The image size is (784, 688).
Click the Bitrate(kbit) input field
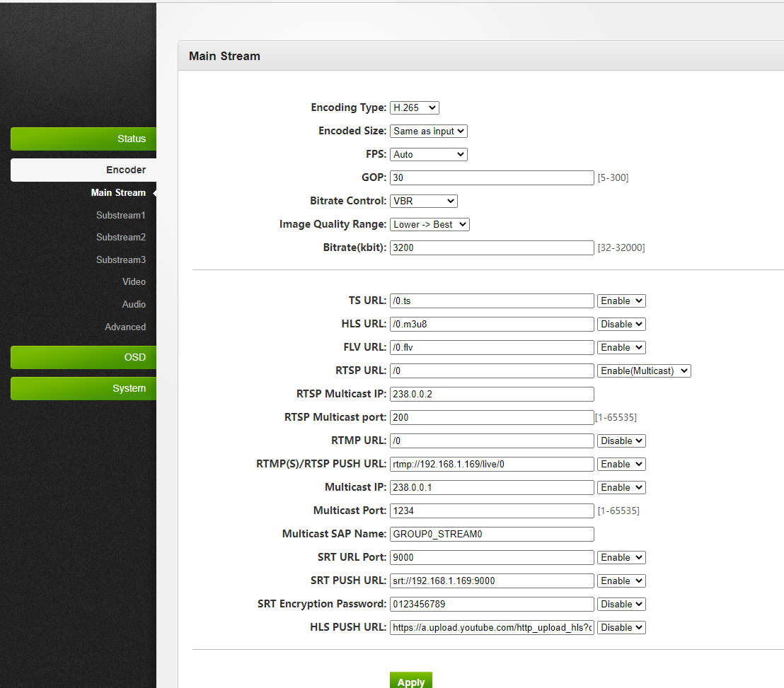[x=492, y=247]
